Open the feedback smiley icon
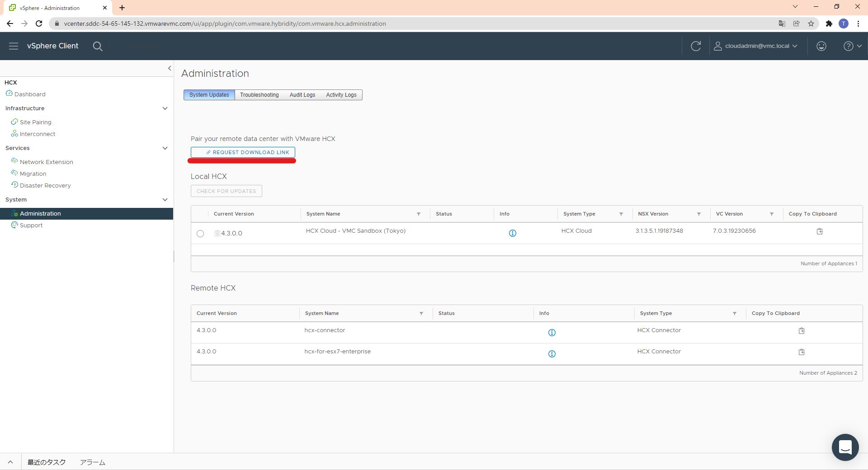Image resolution: width=868 pixels, height=470 pixels. 821,46
